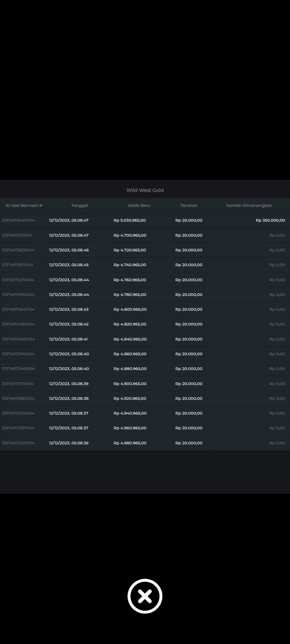Viewport: 290px width, 644px height.
Task: Click the date 12/12/2023, 05.08.36
Action: pyautogui.click(x=69, y=443)
